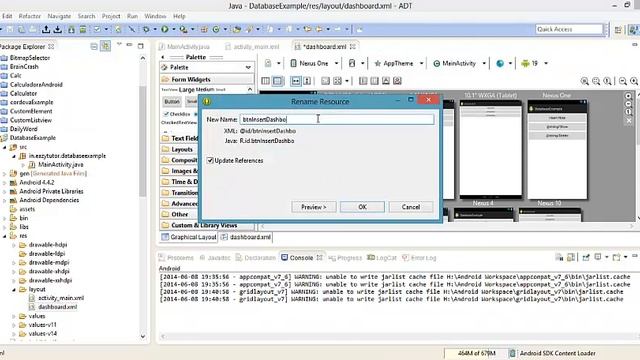Click the Nexus One preview thumbnail
The height and width of the screenshot is (360, 640).
click(557, 149)
